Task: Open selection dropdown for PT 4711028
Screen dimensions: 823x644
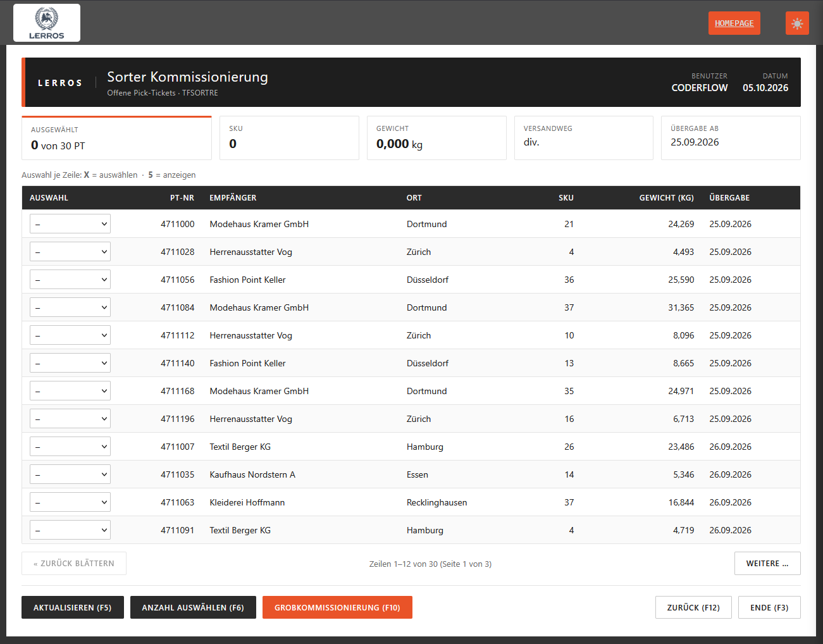Action: pos(70,252)
